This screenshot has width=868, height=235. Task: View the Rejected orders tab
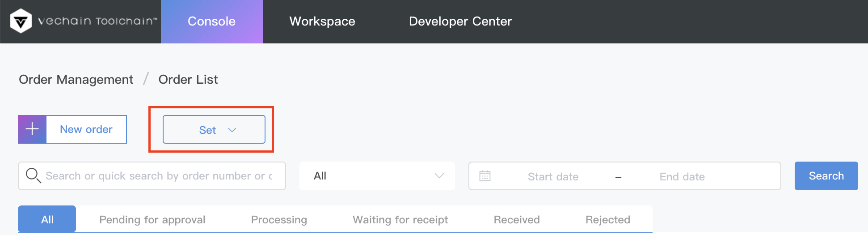click(608, 219)
